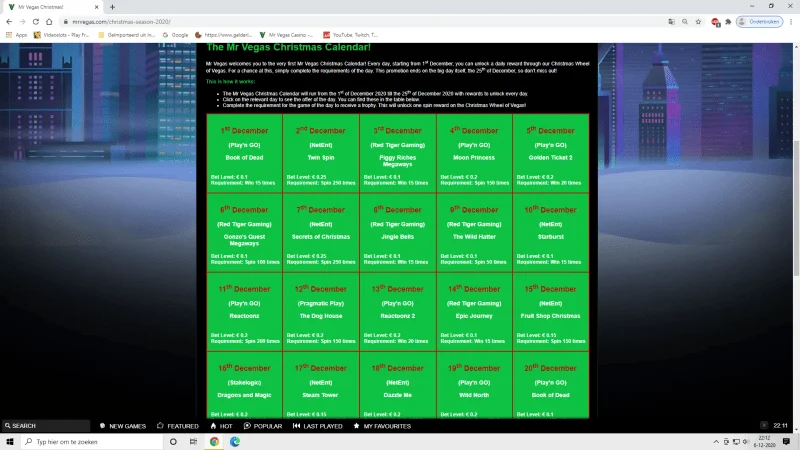Select the 11th December Reactoonz cell
Image resolution: width=800 pixels, height=450 pixels.
pos(244,311)
